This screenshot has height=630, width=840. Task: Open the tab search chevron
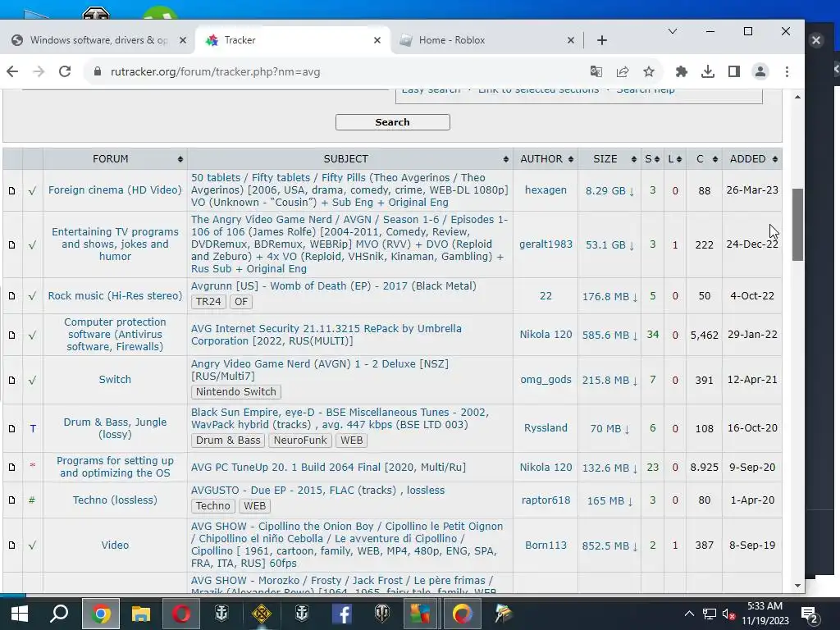click(x=673, y=31)
